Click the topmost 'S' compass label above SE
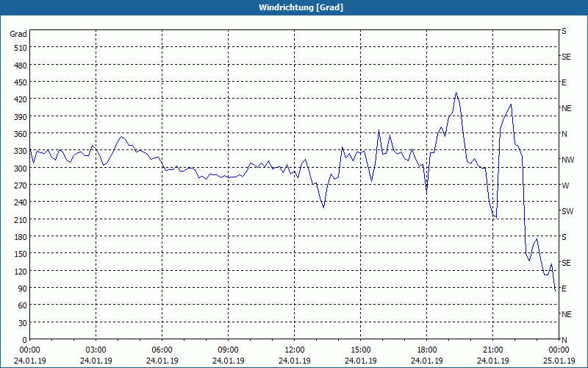This screenshot has width=588, height=368. tap(564, 31)
